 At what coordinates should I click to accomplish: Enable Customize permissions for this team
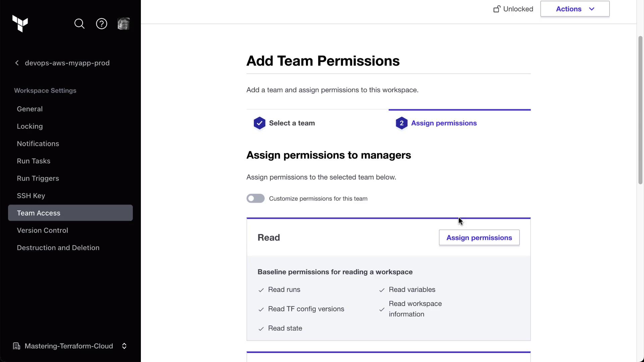coord(256,198)
